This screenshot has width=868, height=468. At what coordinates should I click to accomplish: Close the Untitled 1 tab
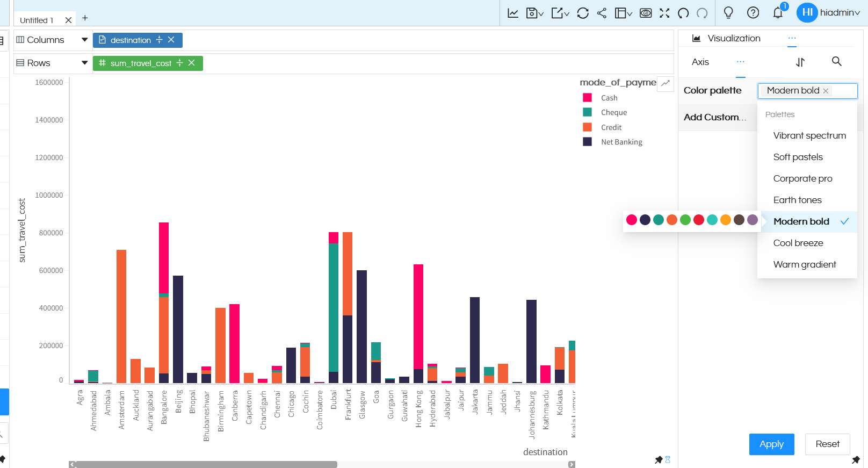tap(68, 20)
